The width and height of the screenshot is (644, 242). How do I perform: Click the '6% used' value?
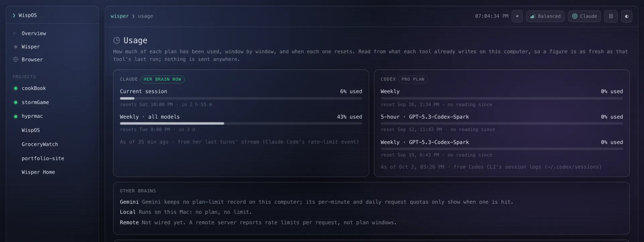(x=351, y=91)
